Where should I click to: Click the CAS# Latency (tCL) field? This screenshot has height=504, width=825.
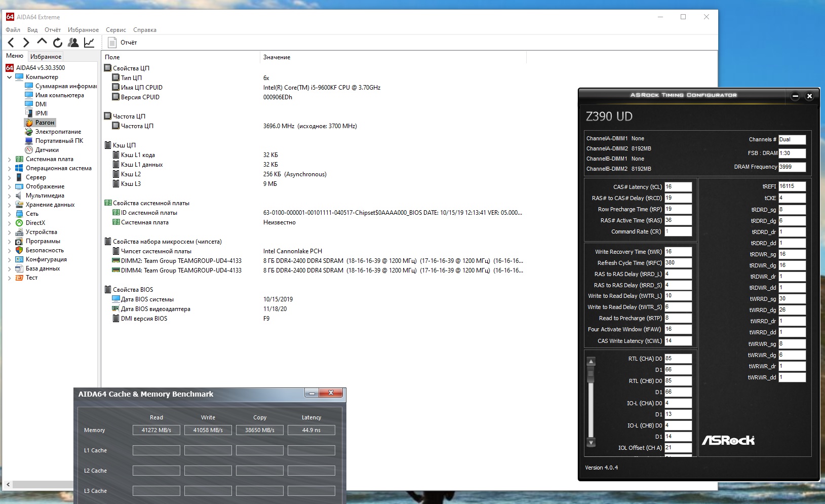[678, 187]
